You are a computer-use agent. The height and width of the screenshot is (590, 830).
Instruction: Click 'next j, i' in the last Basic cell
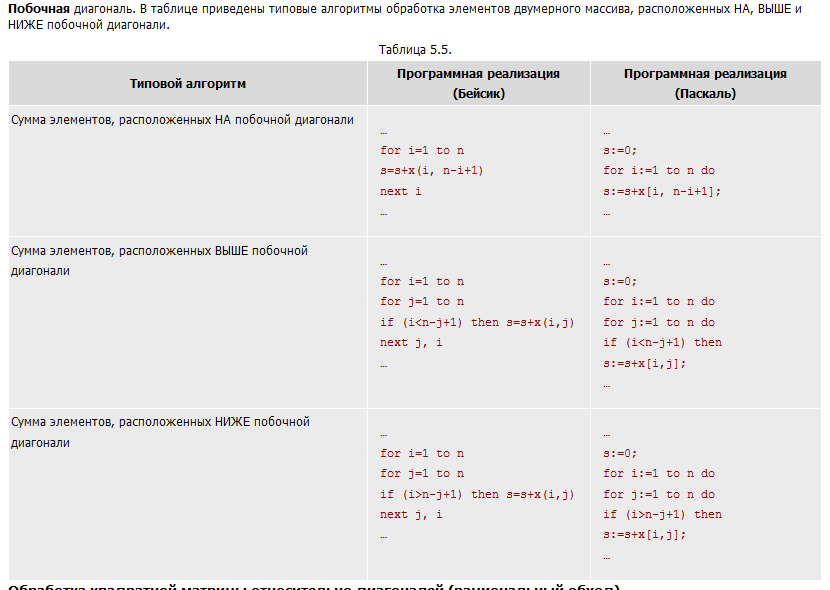[x=411, y=514]
